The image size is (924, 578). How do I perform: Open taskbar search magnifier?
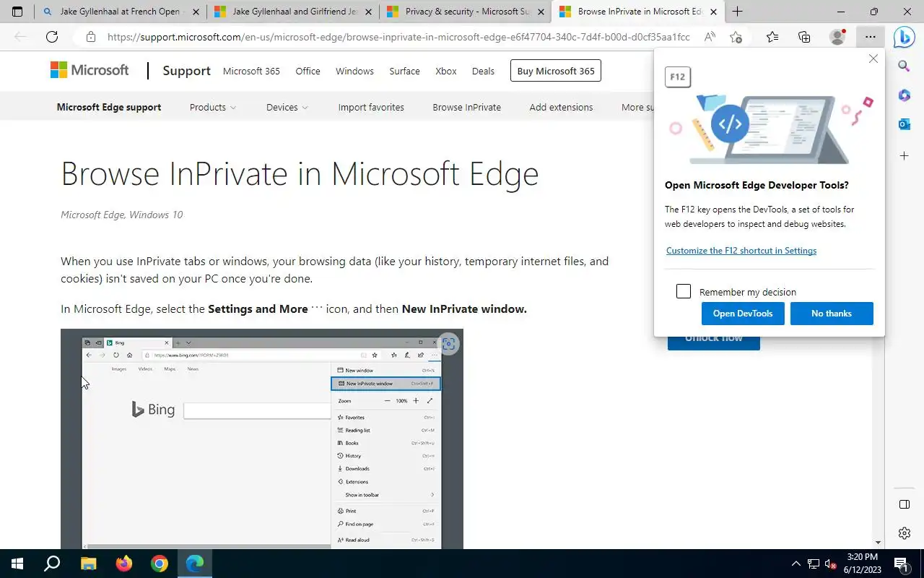tap(52, 564)
